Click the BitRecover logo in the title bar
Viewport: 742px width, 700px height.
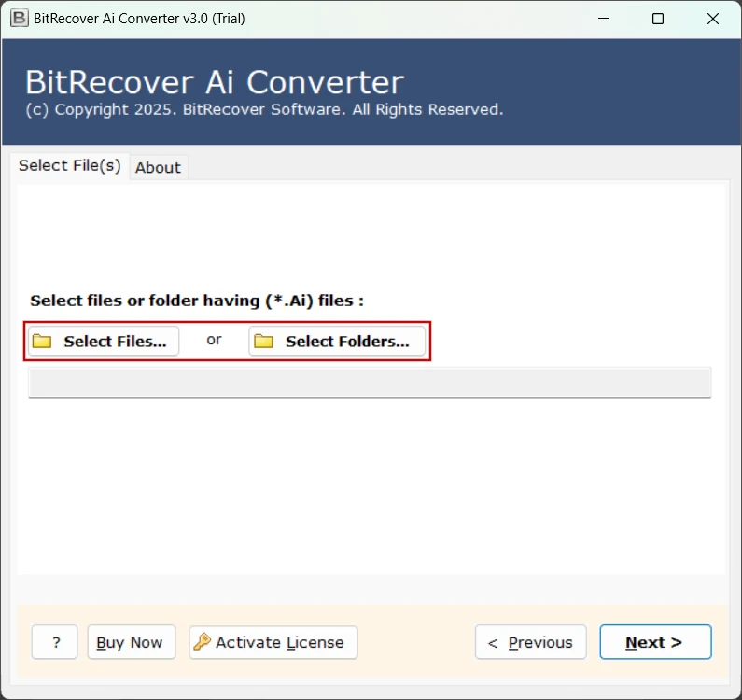[x=19, y=19]
